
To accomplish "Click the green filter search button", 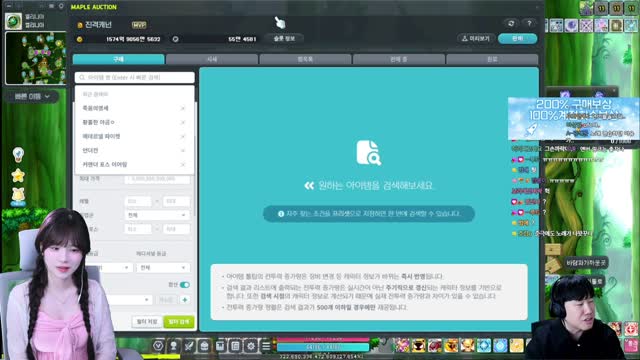I will tap(179, 322).
